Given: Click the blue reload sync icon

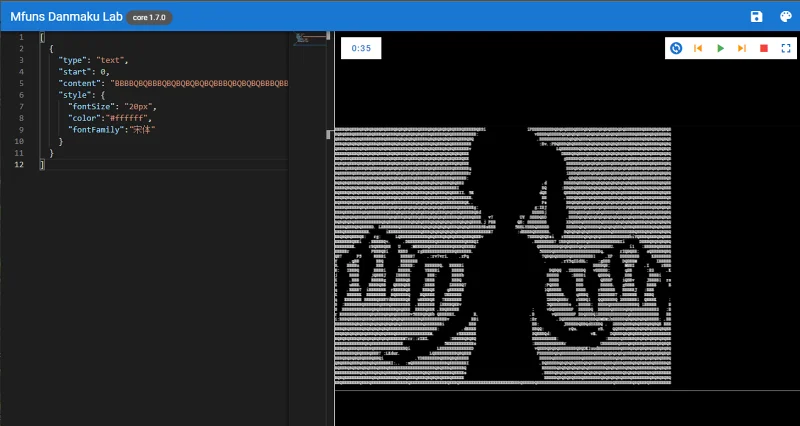Looking at the screenshot, I should coord(676,48).
